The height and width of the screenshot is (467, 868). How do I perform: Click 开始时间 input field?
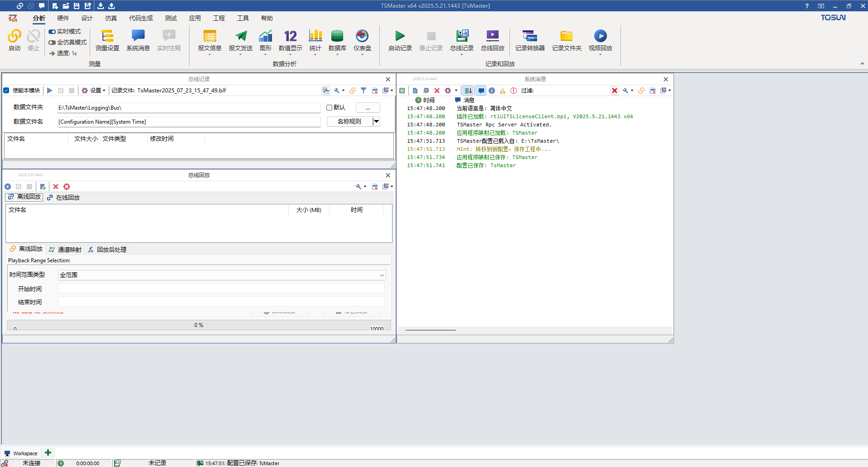221,289
